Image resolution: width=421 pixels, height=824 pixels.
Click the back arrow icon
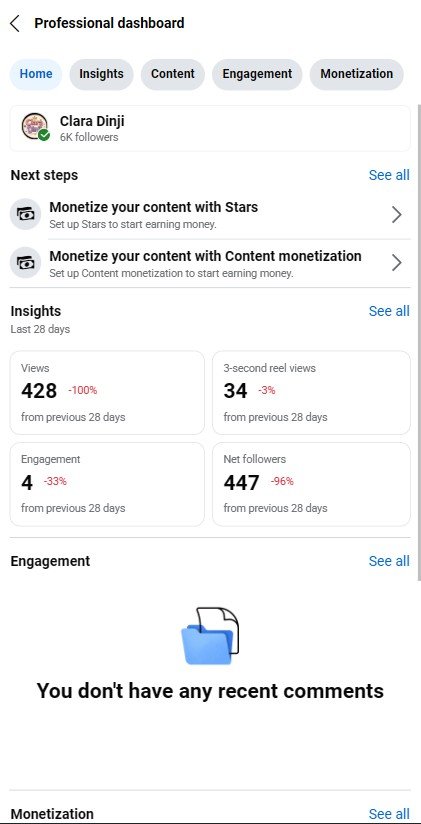coord(15,23)
